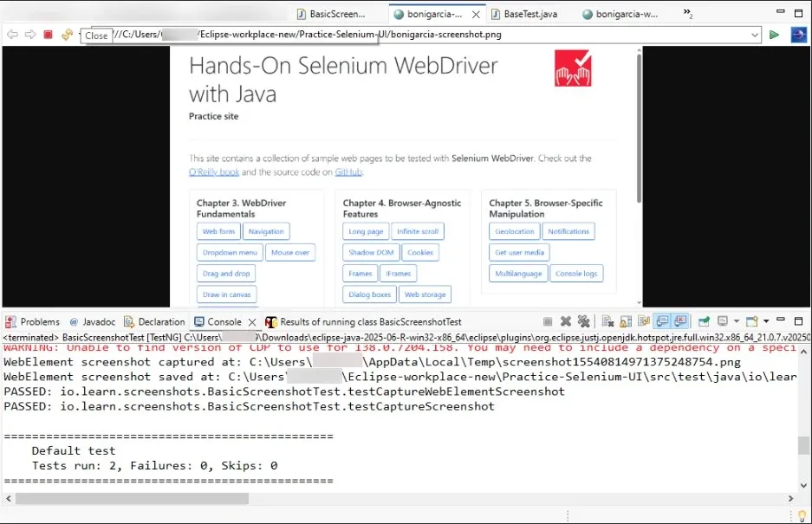Click the Mouse over button

pyautogui.click(x=290, y=252)
